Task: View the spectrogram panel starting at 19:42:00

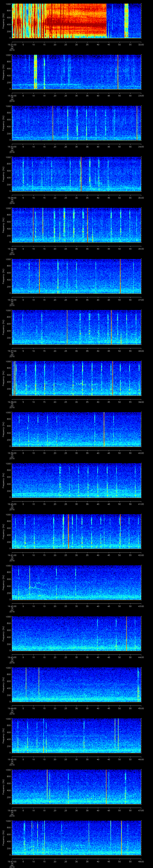Action: click(x=76, y=582)
